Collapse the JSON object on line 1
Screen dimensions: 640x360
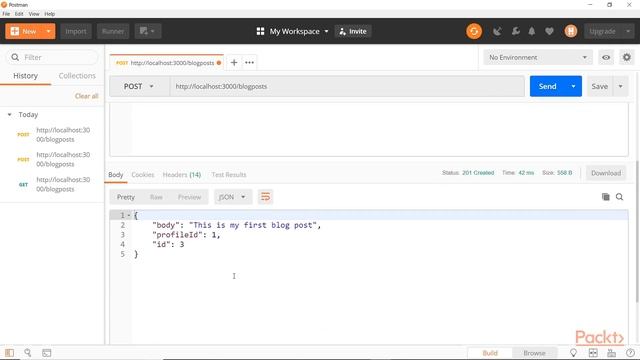pos(129,216)
